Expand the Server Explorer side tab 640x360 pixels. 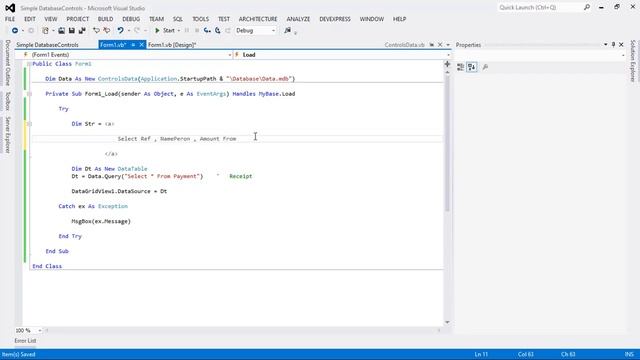7,135
